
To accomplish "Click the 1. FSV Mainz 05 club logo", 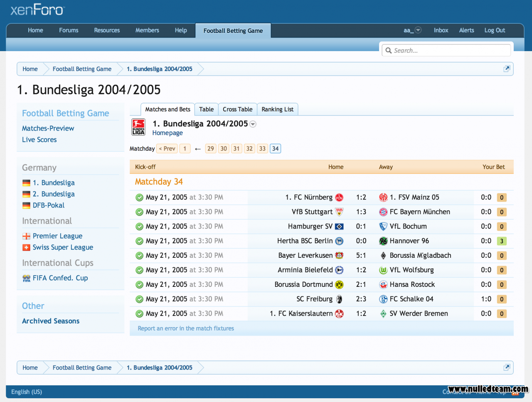I will 383,197.
